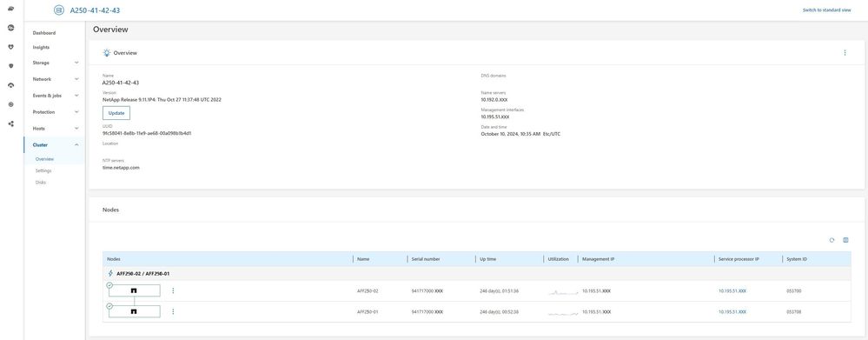Click the cluster icon beside A250-41-42-43 title

(x=59, y=10)
